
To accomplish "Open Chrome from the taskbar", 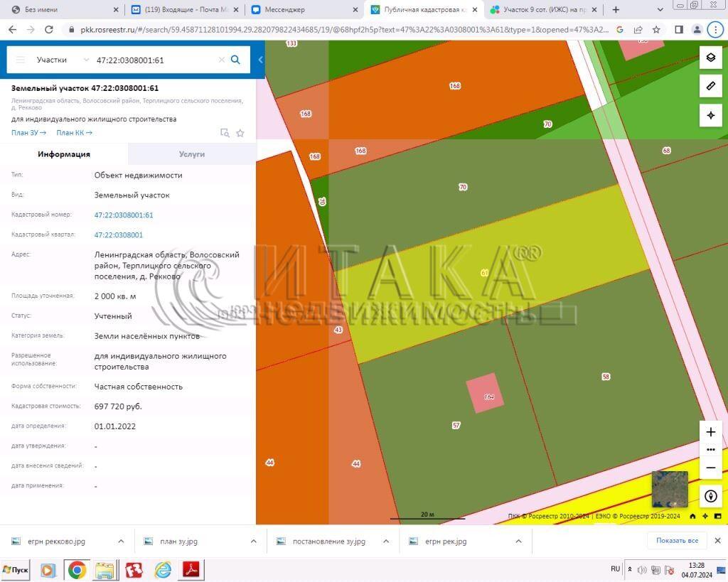I will click(77, 570).
